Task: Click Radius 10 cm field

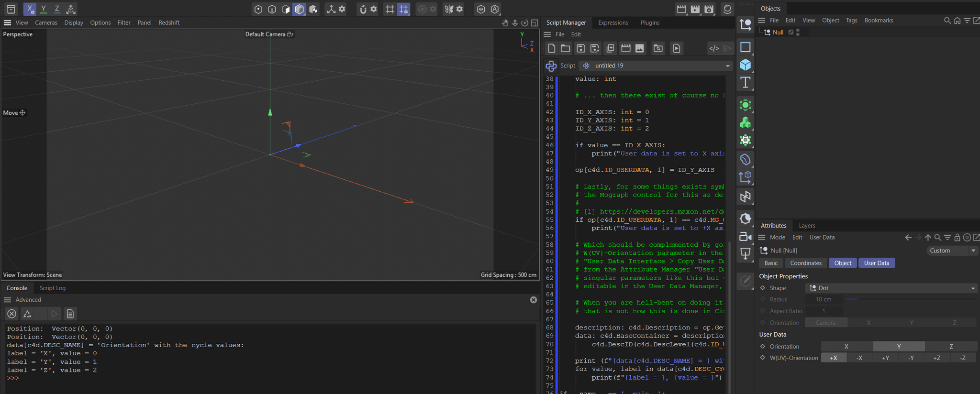Action: tap(824, 300)
